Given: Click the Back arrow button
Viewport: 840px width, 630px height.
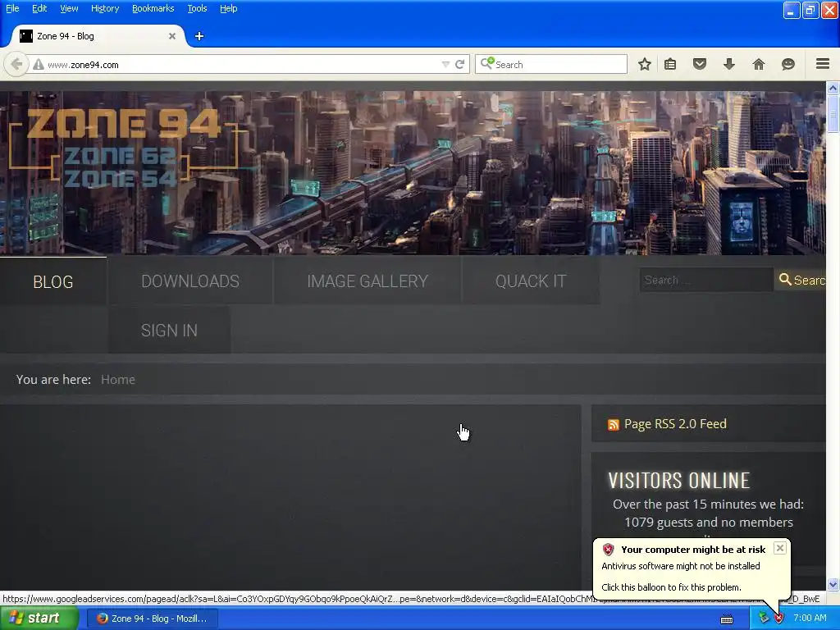Looking at the screenshot, I should pos(16,64).
